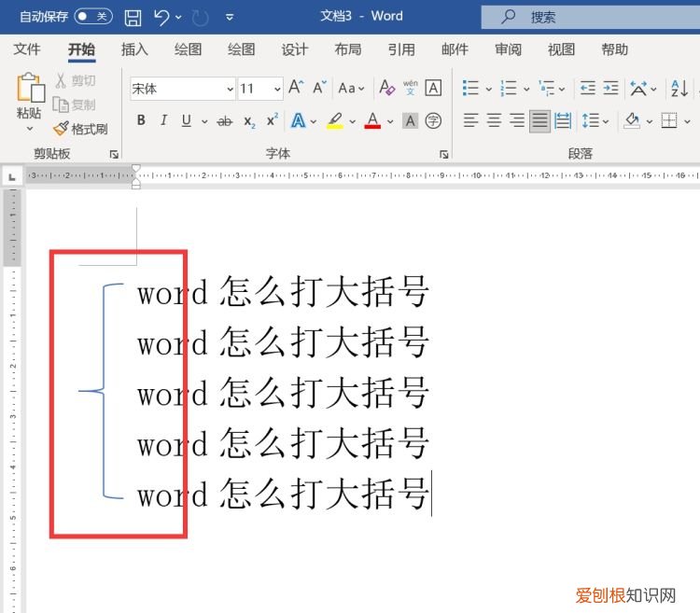Screen dimensions: 700x613
Task: Apply the yellow text highlight color
Action: coord(335,121)
